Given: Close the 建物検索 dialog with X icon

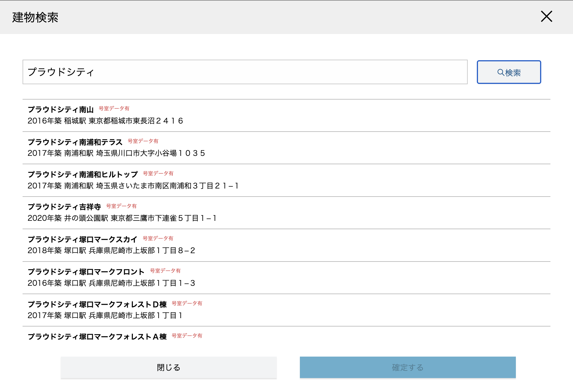Looking at the screenshot, I should (546, 16).
